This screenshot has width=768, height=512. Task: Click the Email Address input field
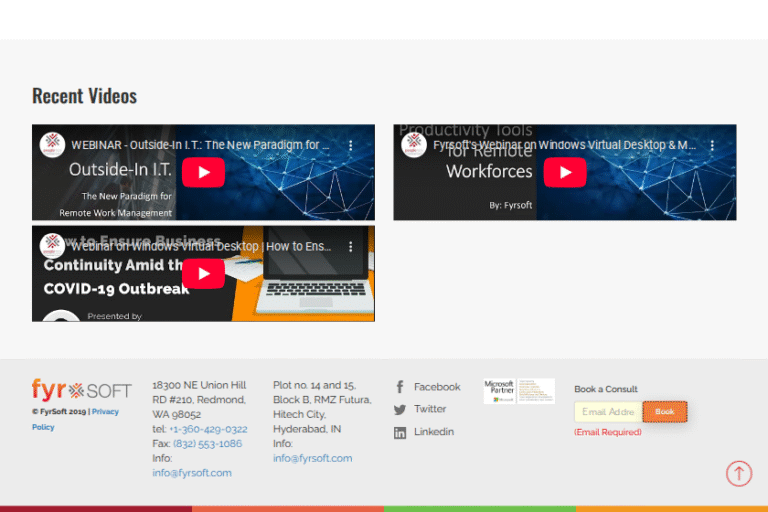pos(608,412)
